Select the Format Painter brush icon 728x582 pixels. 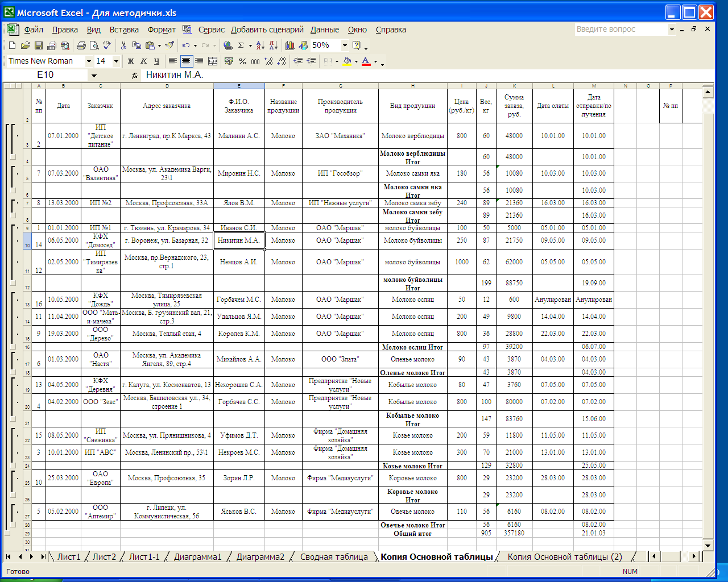pos(169,45)
